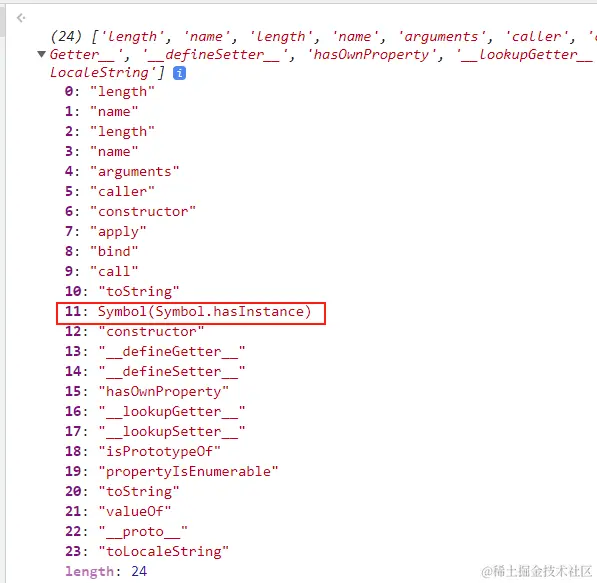The image size is (597, 583).
Task: Click the console output arrow icon
Action: coord(21,18)
